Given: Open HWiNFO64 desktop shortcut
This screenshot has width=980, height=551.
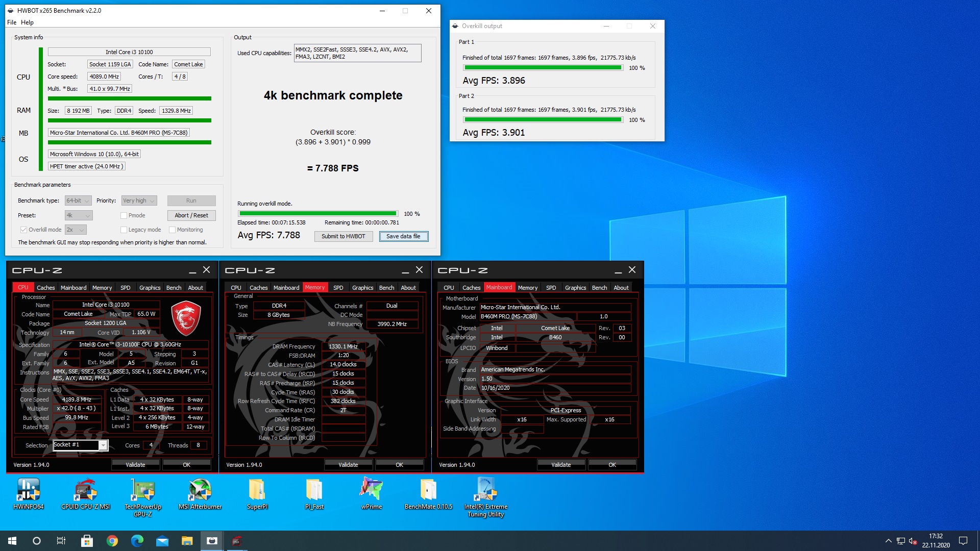Looking at the screenshot, I should 29,493.
